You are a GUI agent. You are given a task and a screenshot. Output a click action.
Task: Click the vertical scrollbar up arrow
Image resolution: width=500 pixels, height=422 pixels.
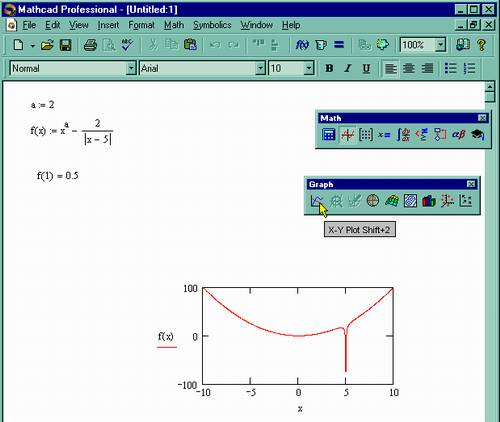click(x=489, y=87)
